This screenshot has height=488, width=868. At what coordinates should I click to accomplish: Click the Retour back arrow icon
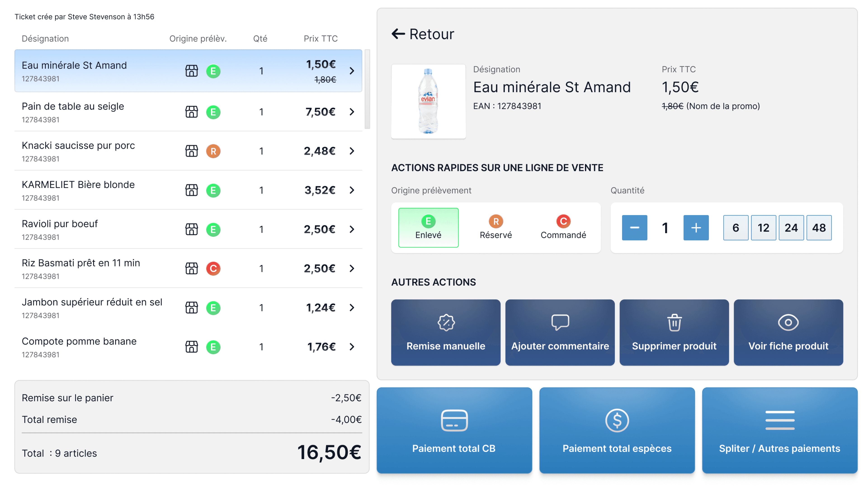tap(398, 34)
